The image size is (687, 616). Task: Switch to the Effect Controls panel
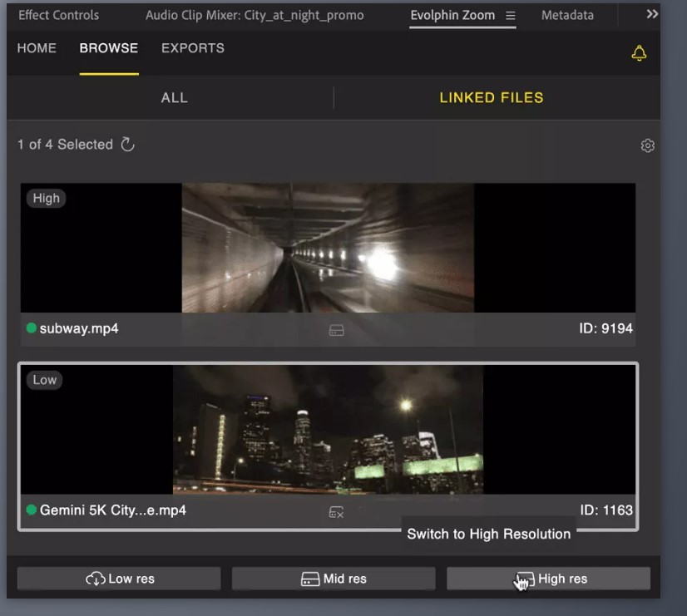pos(58,16)
